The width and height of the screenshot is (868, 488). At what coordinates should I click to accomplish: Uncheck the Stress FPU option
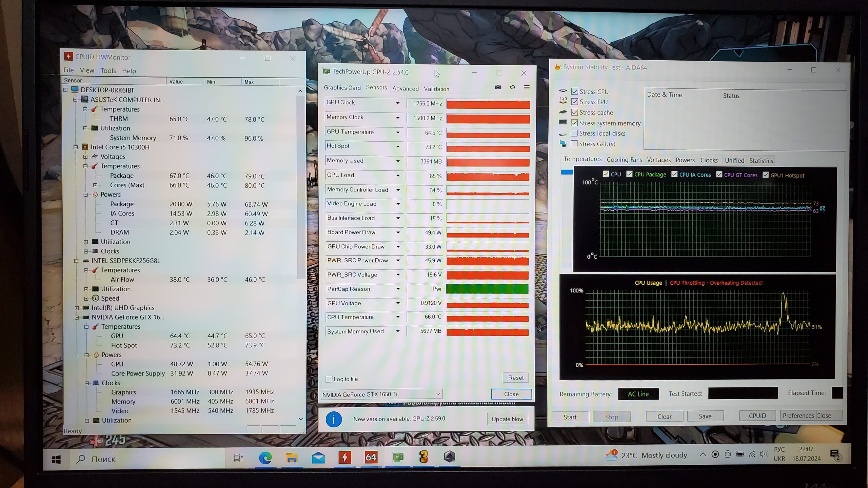coord(575,102)
